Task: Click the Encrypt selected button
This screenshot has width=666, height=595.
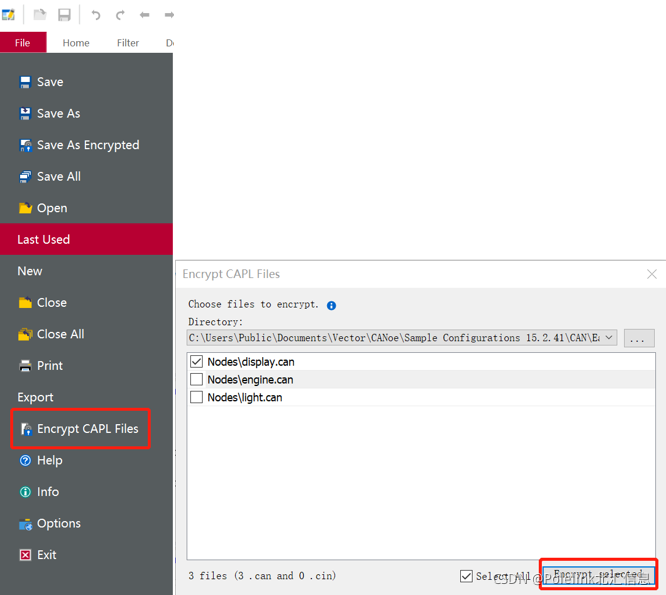Action: point(598,575)
